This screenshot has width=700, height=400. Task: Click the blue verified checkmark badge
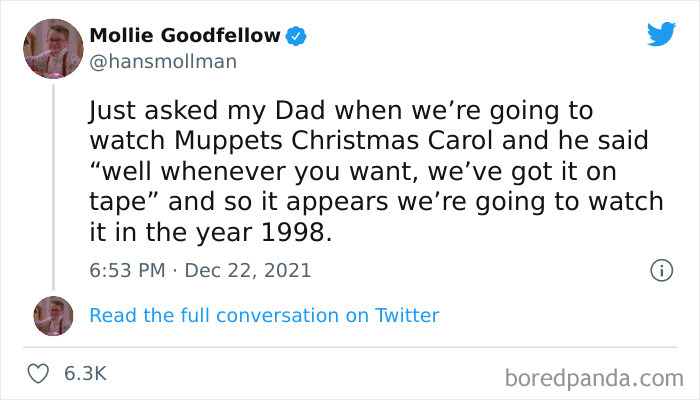(x=296, y=36)
